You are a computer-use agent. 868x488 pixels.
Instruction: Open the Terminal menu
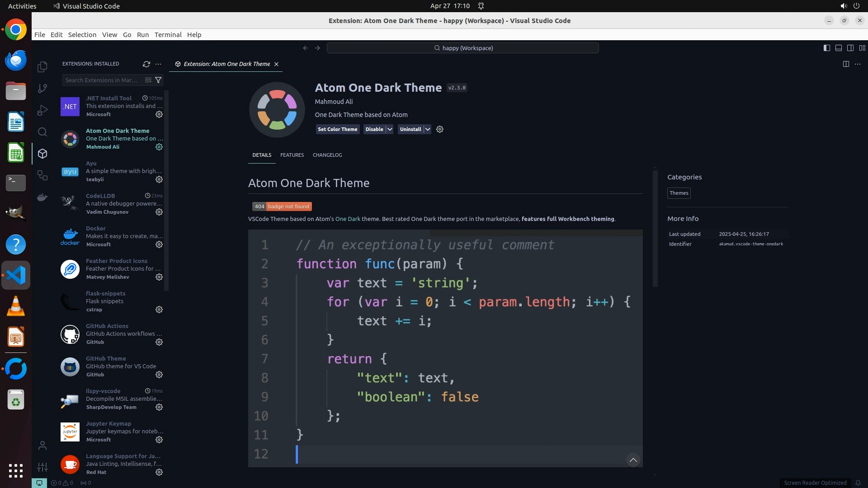(168, 35)
